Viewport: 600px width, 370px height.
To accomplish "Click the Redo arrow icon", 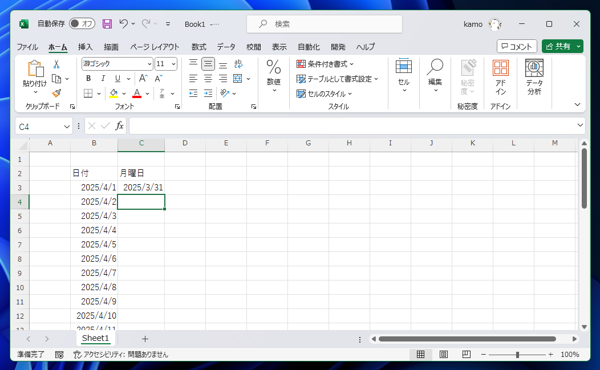I will (x=146, y=24).
